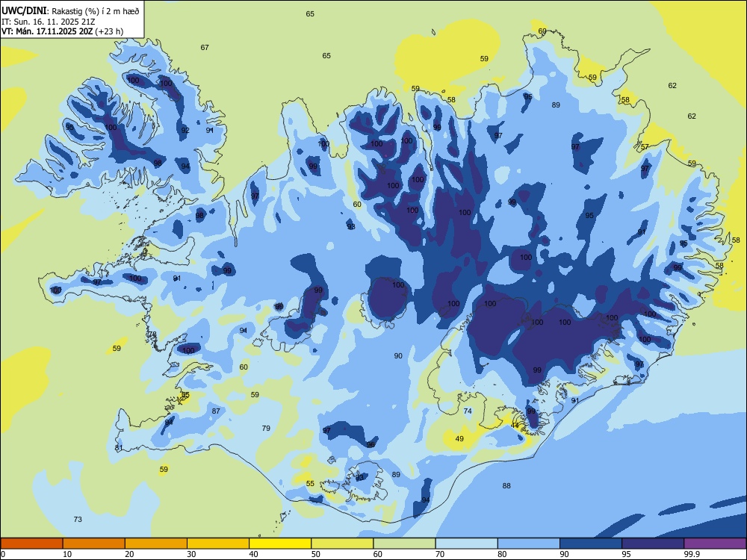Click the purple 99.9+ legend swatch

[x=715, y=544]
